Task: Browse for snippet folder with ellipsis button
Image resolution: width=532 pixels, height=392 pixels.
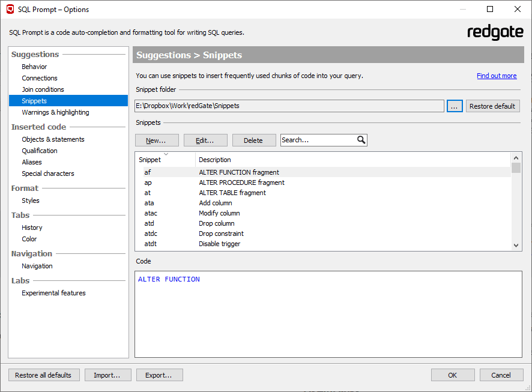Action: 455,106
